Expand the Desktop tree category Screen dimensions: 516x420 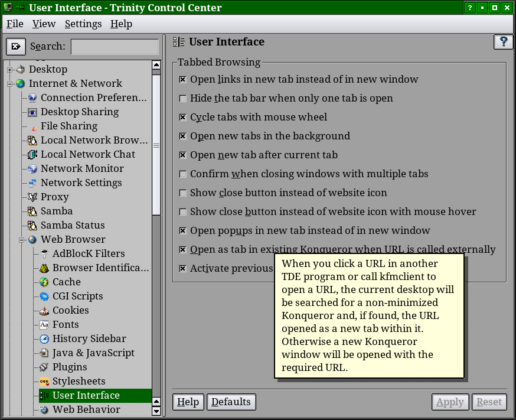point(9,70)
